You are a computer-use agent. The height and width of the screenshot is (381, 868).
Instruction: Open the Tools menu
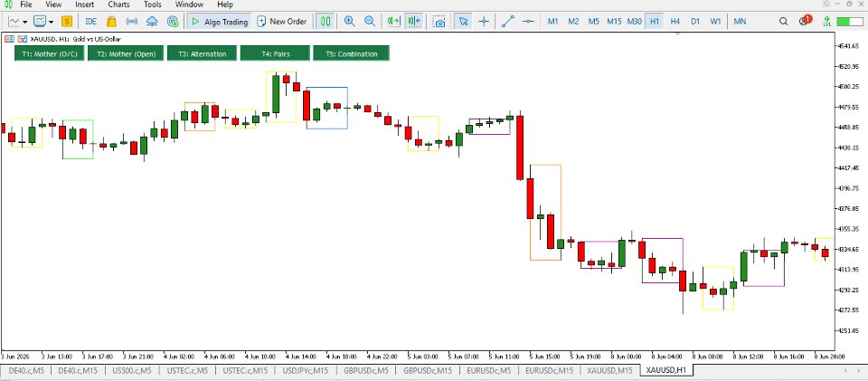tap(152, 5)
